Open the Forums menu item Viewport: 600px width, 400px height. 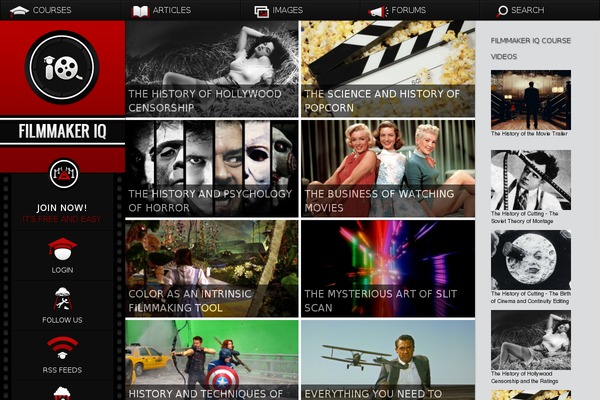coord(408,10)
